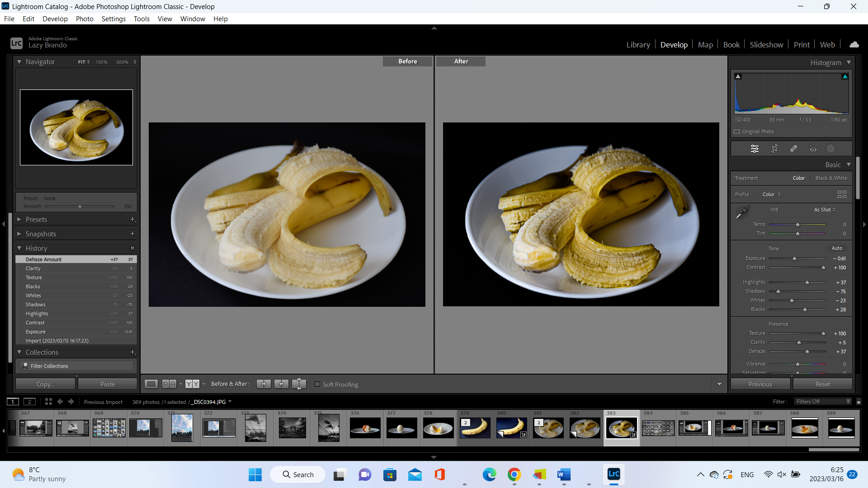Click the Reset button
This screenshot has height=488, width=868.
click(822, 384)
